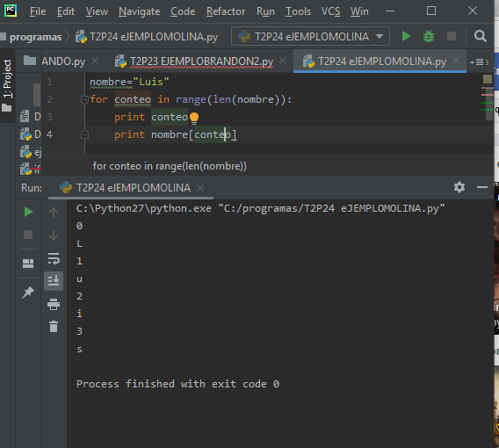Click the fold end marker on line 4

click(x=84, y=134)
